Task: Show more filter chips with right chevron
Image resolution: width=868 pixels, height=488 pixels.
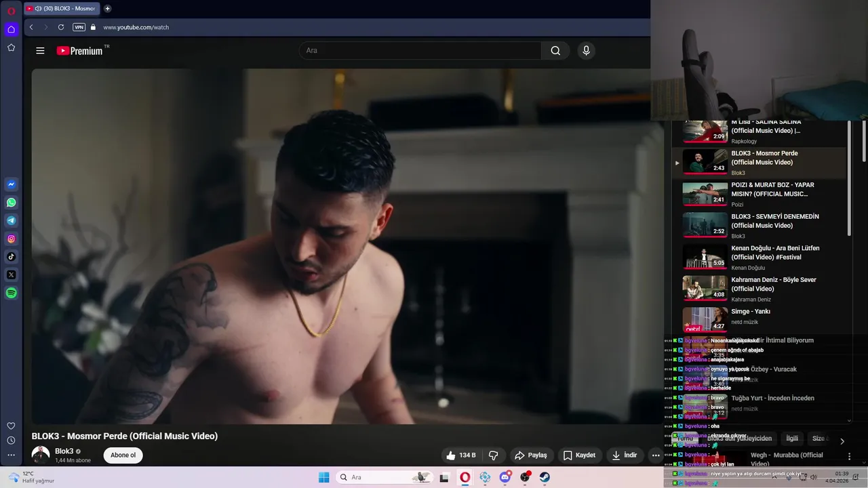Action: [x=842, y=441]
